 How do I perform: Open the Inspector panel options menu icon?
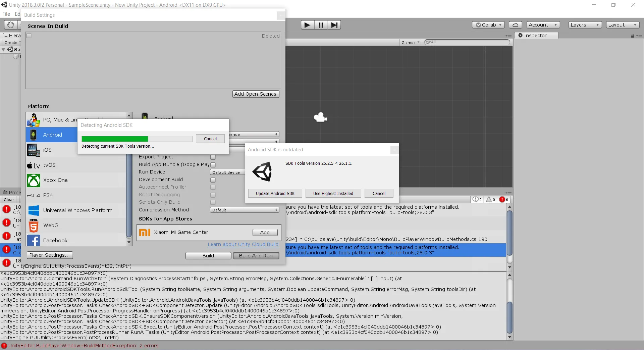pos(639,36)
